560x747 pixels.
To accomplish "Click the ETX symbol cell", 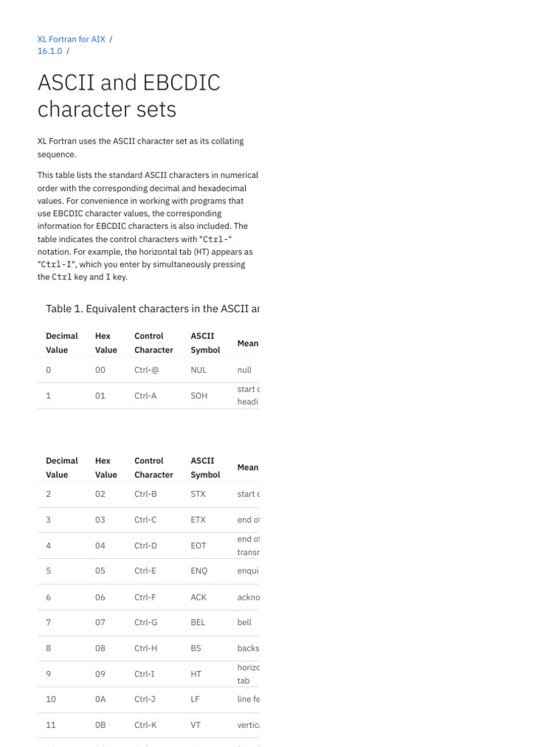I will click(x=198, y=520).
